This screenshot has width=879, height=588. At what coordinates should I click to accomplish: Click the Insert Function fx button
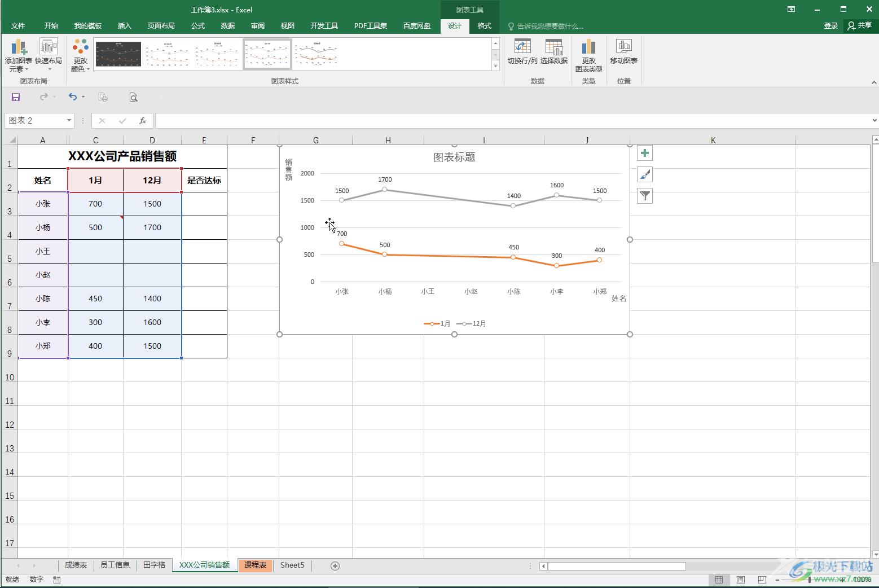[x=143, y=120]
